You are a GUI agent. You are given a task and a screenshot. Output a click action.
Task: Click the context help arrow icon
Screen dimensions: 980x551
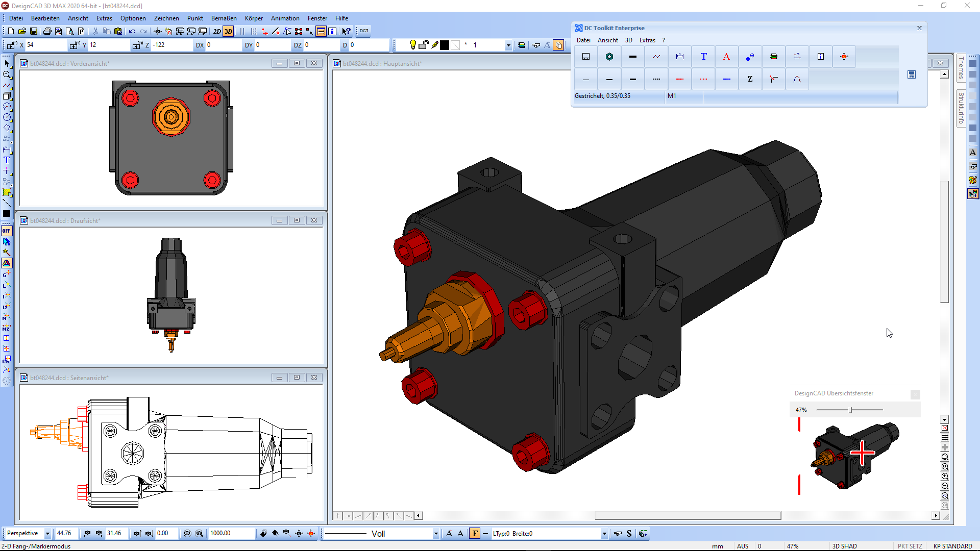[346, 31]
